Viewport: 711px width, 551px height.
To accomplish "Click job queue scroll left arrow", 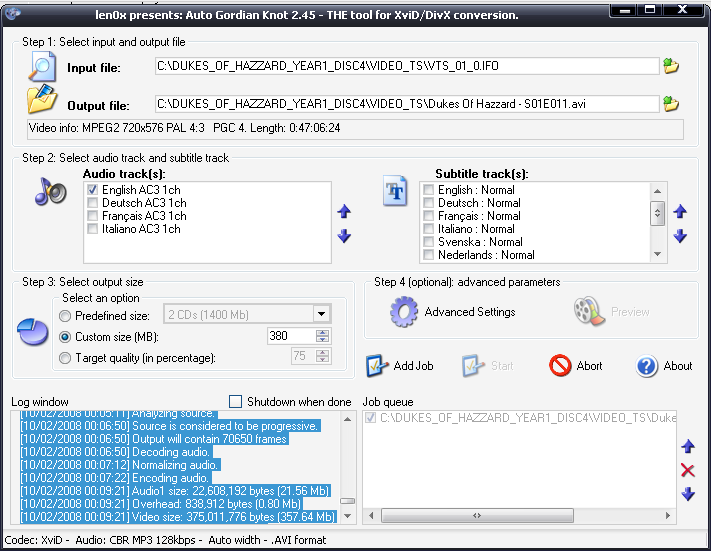I will click(372, 516).
